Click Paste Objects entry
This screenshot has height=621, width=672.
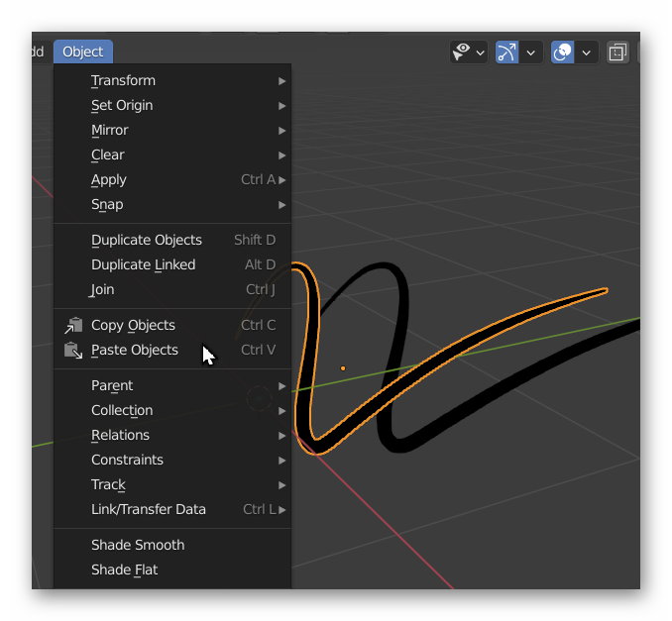[172, 350]
